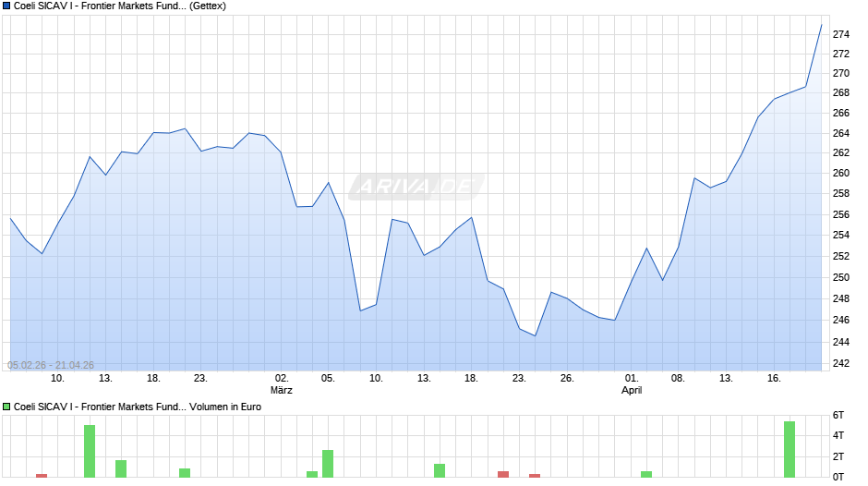868x486 pixels.
Task: Click the 268 price axis label
Action: (841, 92)
